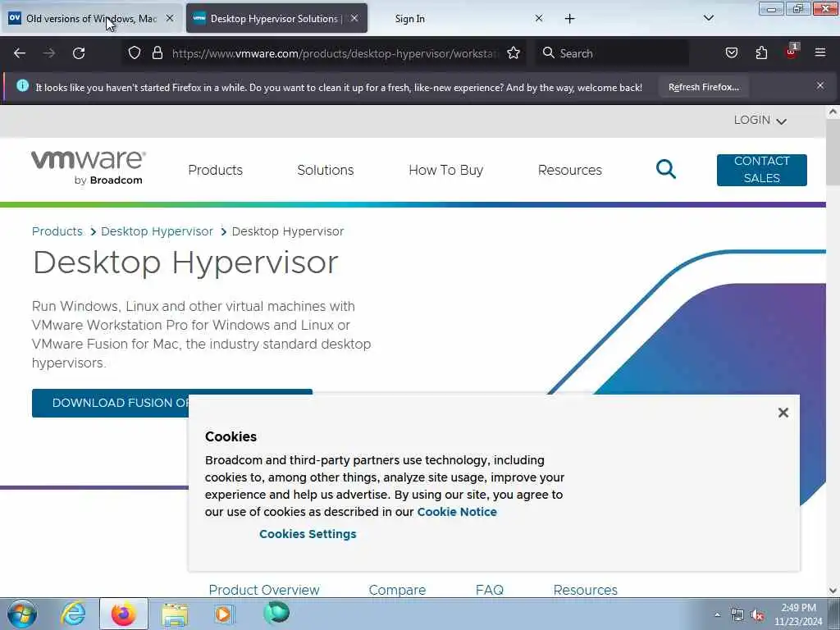Follow the Desktop Hypervisor breadcrumb link
This screenshot has width=840, height=630.
tap(157, 231)
